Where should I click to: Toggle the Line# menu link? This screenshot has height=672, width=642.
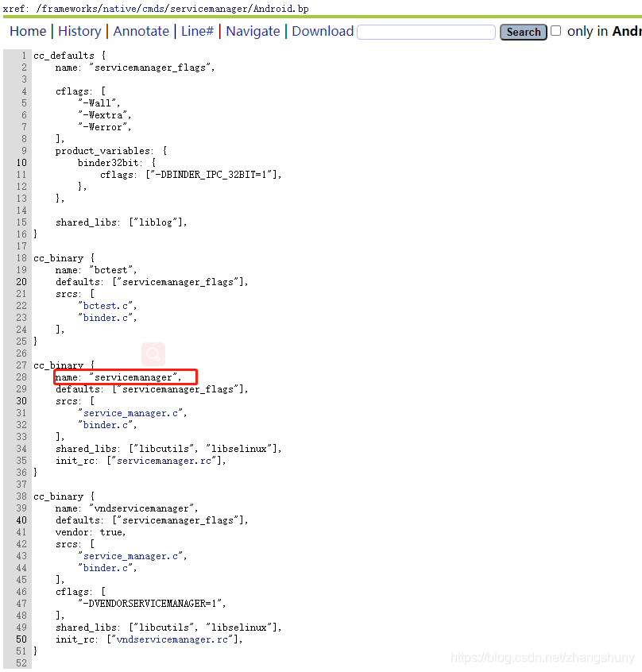click(197, 31)
